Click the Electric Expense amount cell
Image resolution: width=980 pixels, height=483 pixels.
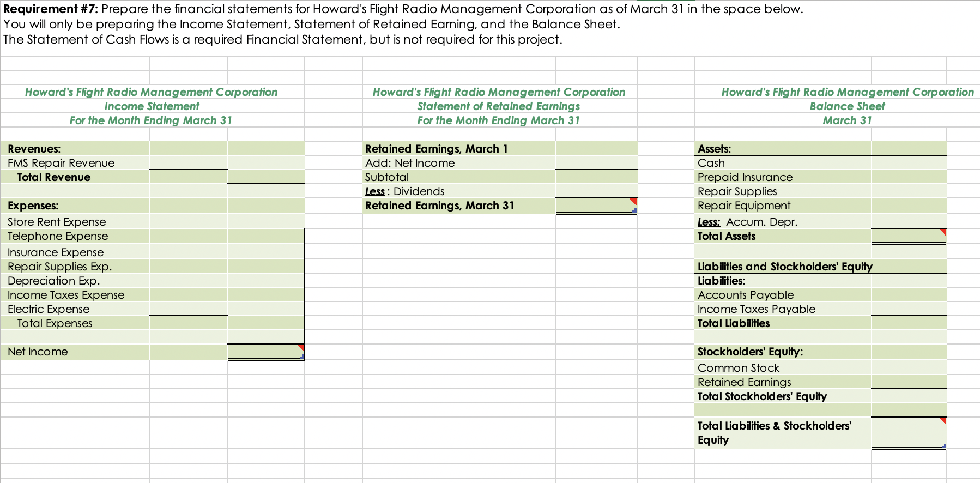point(189,309)
